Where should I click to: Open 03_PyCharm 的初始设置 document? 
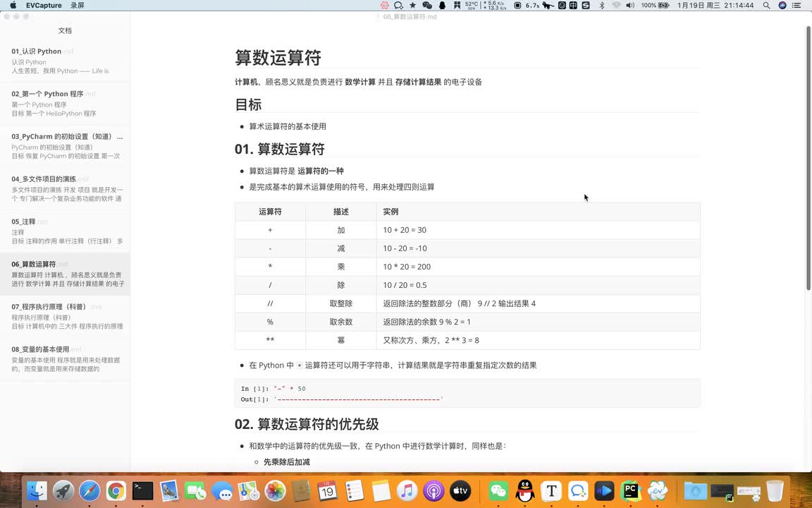point(65,145)
